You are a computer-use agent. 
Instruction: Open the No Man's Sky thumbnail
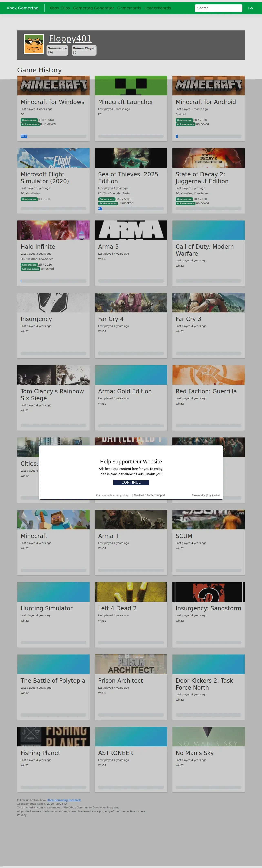click(209, 737)
